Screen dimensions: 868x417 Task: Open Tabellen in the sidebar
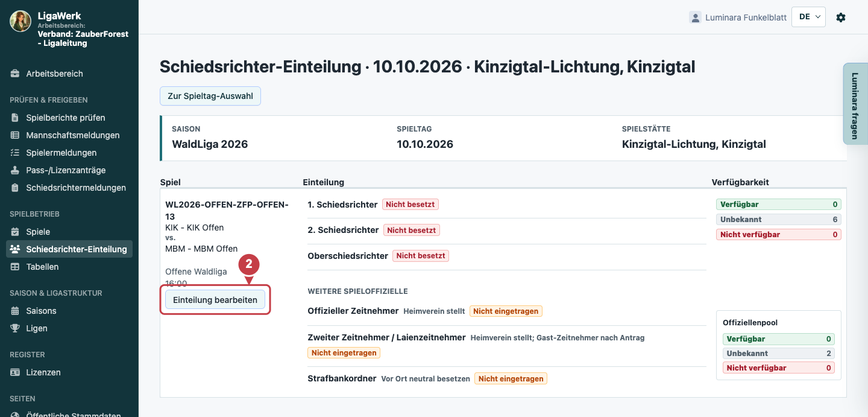click(69, 267)
